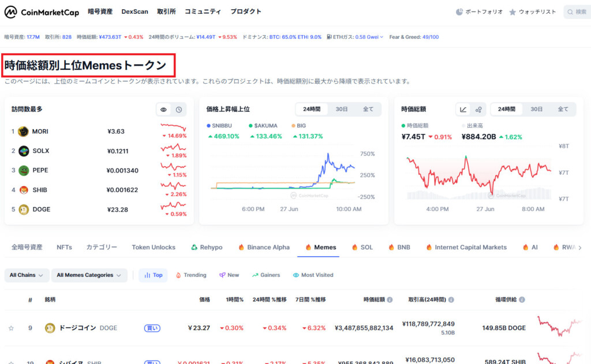
Task: Click the Rehypo recycle icon
Action: point(194,247)
